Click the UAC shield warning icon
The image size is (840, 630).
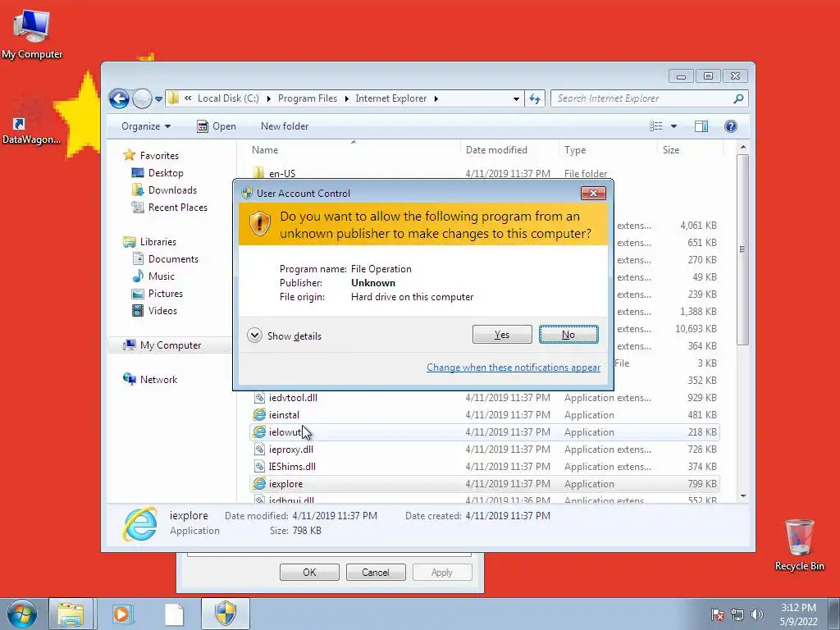(x=260, y=223)
